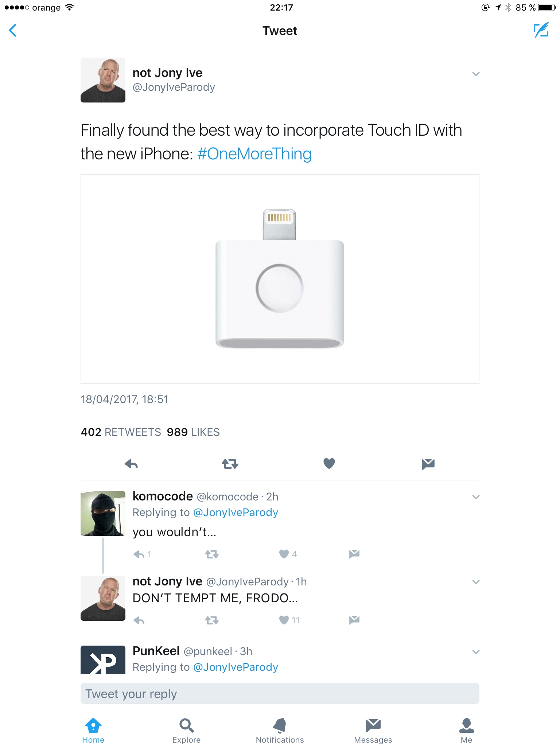This screenshot has height=747, width=560.
Task: Like the main tweet with heart
Action: (329, 464)
